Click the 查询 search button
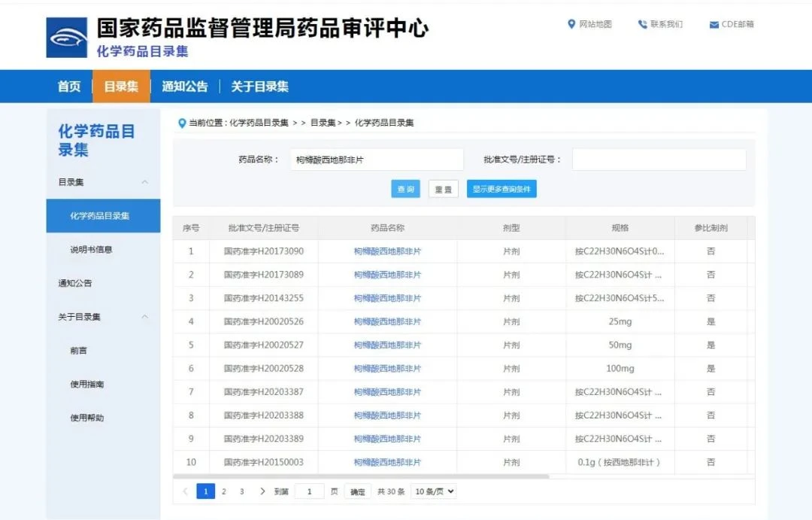 click(405, 189)
